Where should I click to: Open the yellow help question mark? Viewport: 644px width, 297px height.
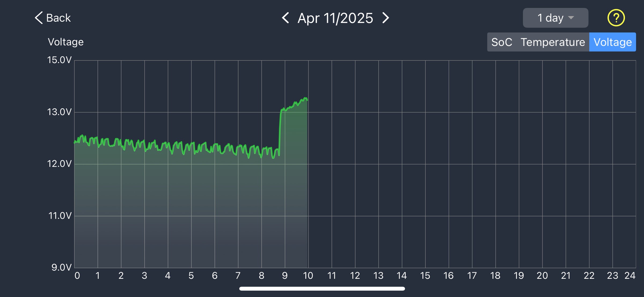click(616, 18)
